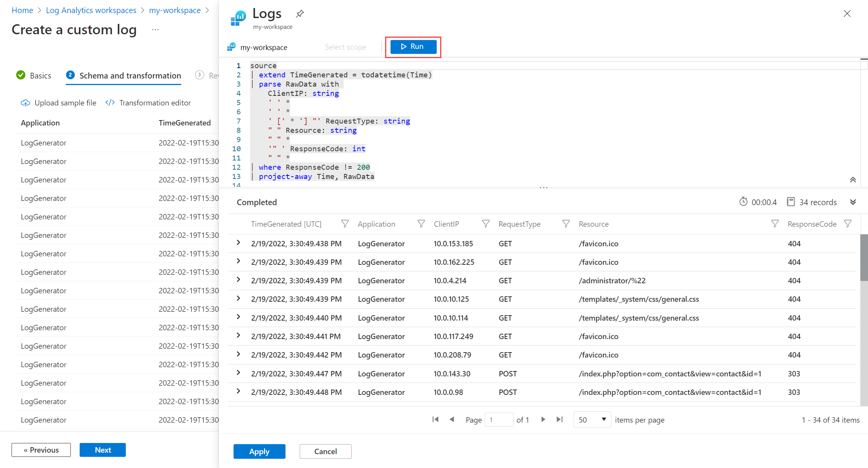
Task: Filter the TimeGenerated column
Action: [x=345, y=224]
